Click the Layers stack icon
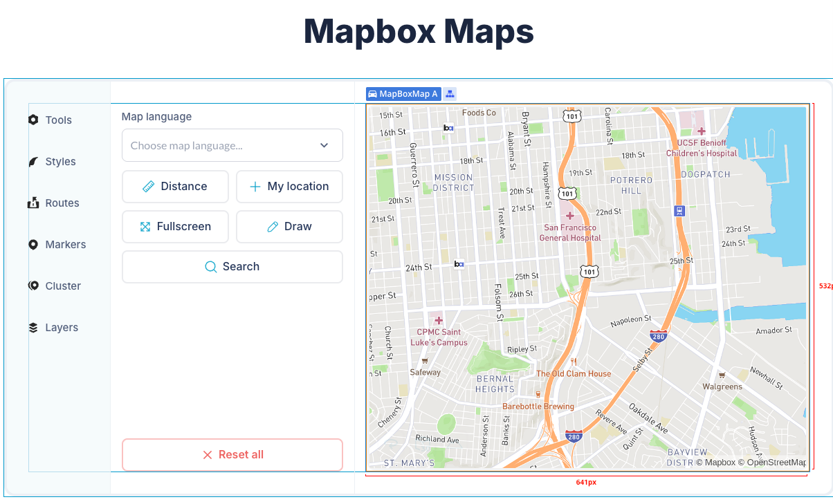Viewport: 833px width, 504px height. tap(33, 328)
